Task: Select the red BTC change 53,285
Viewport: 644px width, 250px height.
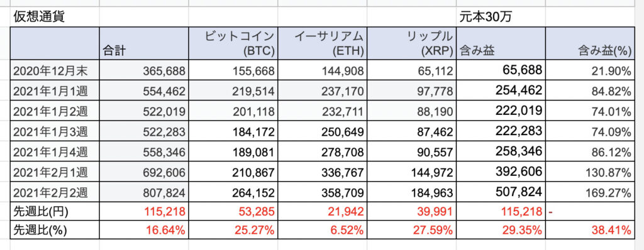Action: 233,212
